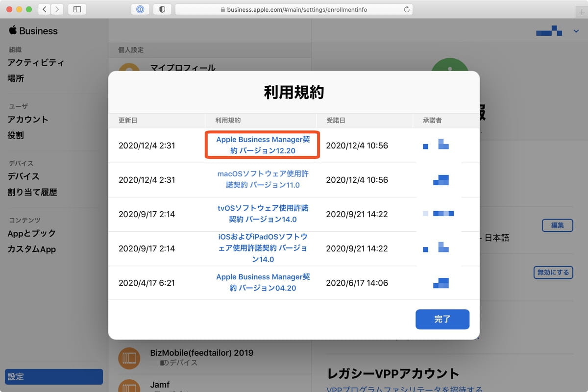Click the 編集 button
The width and height of the screenshot is (588, 392).
click(x=558, y=225)
